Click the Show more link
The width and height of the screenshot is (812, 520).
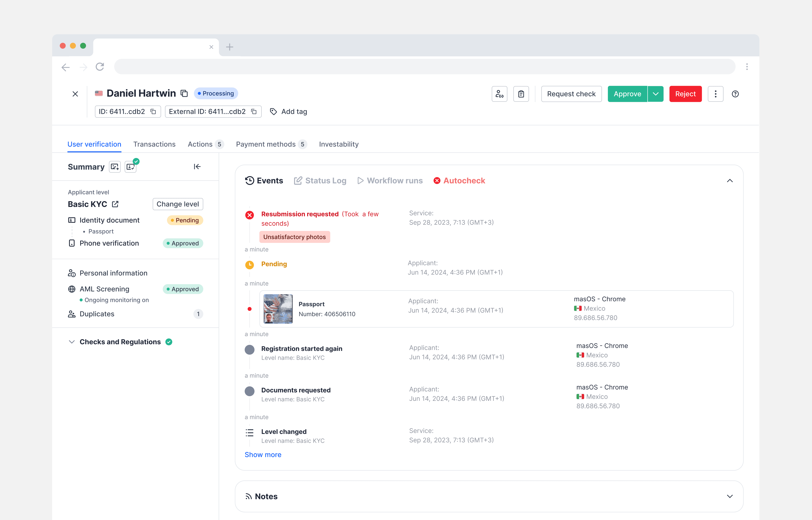pyautogui.click(x=263, y=455)
